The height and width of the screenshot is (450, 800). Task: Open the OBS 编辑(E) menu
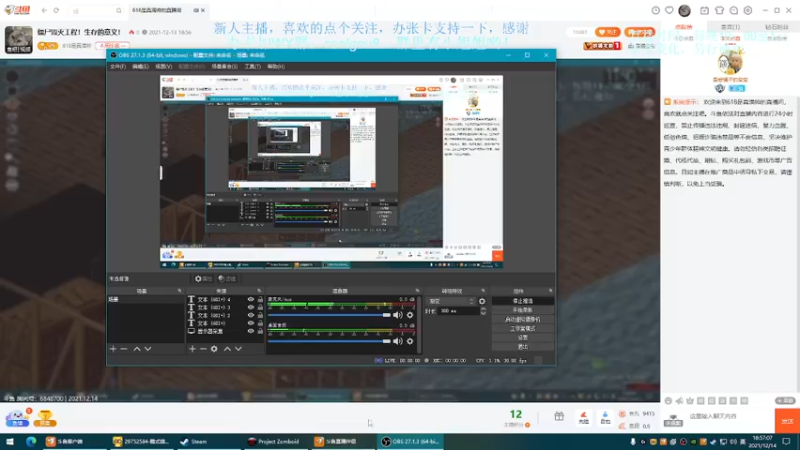[140, 66]
